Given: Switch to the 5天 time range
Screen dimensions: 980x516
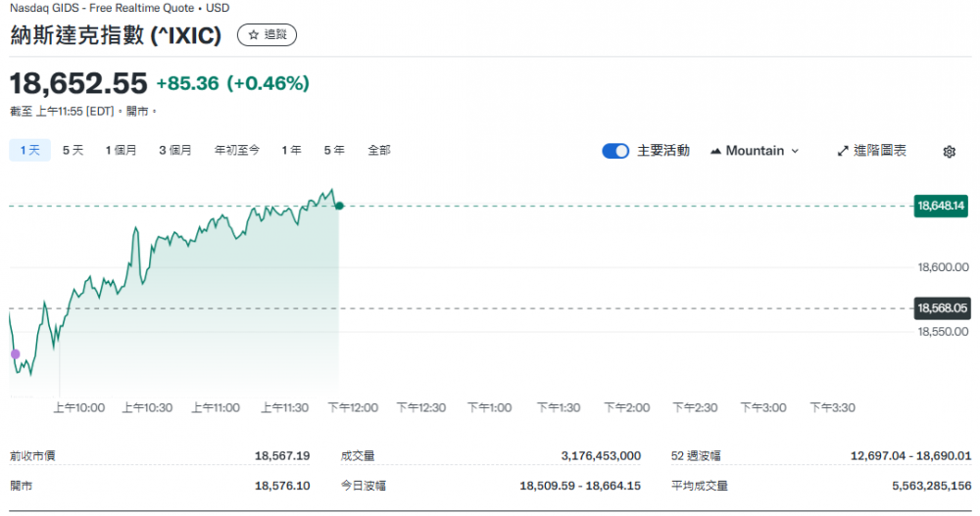Looking at the screenshot, I should [x=73, y=150].
